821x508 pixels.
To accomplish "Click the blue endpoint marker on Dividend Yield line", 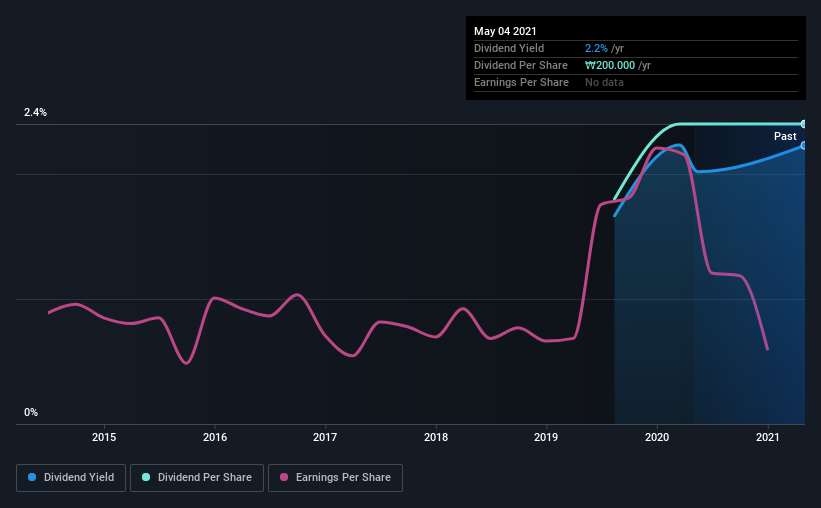I will coord(803,146).
